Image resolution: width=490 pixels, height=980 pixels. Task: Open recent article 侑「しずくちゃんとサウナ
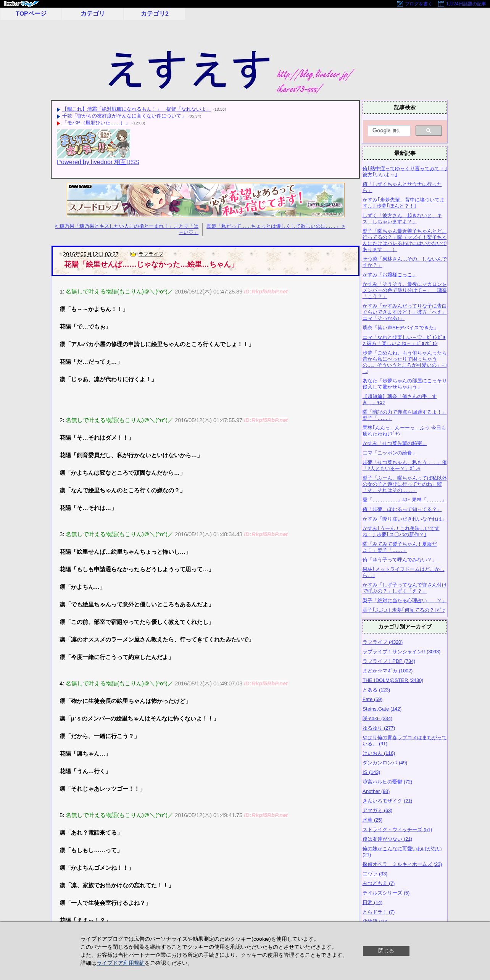click(x=402, y=187)
